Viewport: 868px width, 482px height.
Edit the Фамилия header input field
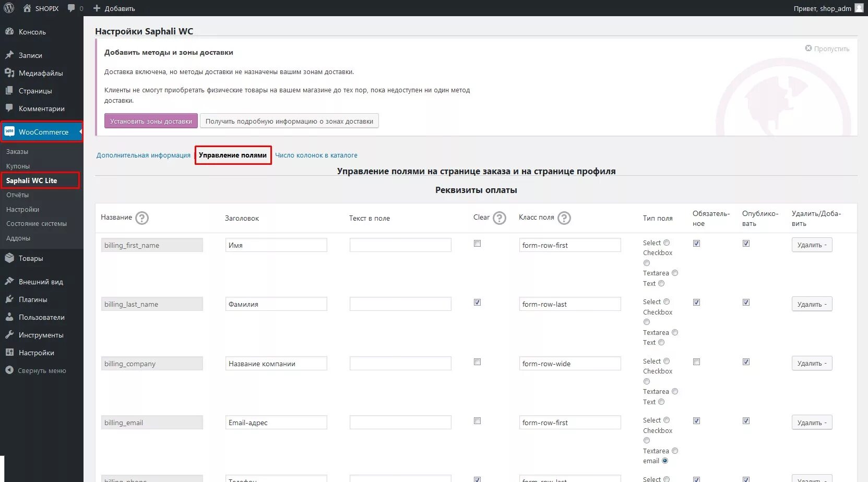pos(276,304)
